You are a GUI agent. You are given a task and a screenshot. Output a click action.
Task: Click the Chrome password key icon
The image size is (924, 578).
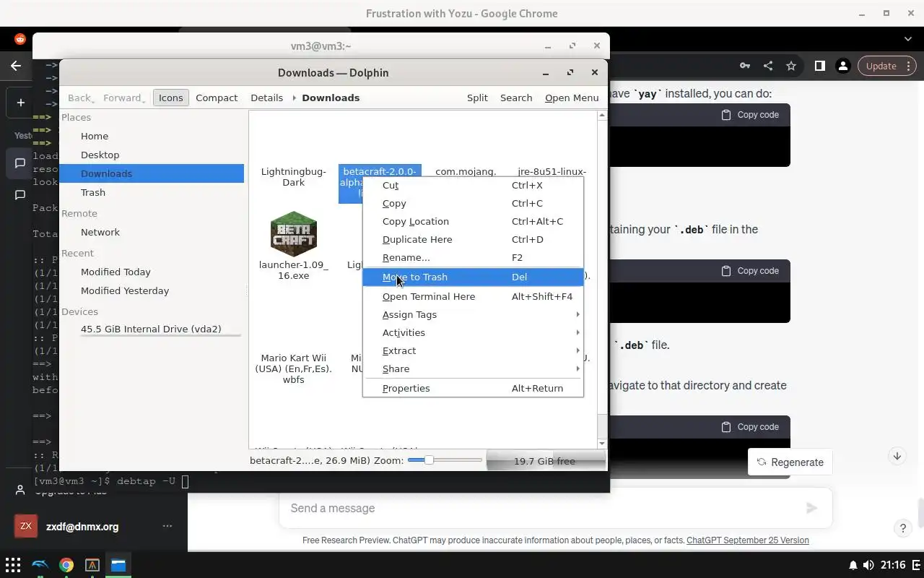pyautogui.click(x=744, y=66)
